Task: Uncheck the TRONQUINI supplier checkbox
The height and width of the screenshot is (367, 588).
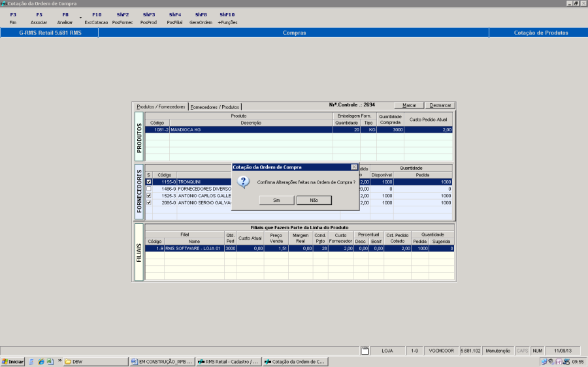Action: 149,182
